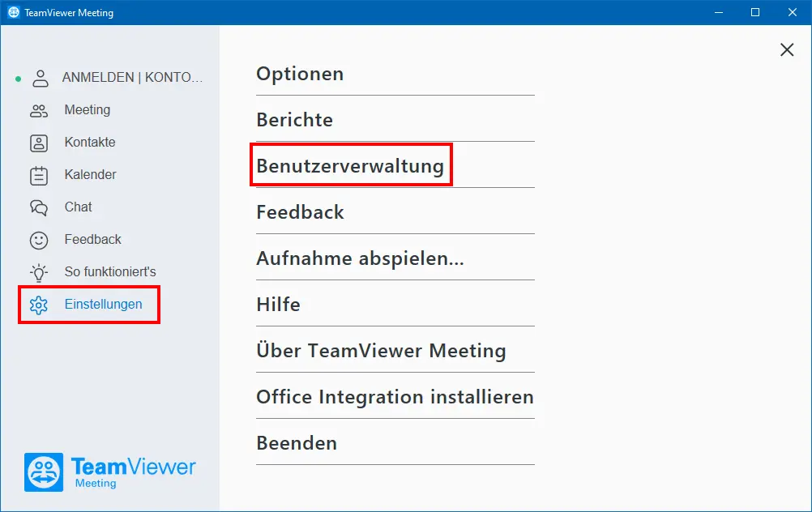Open the Optionen menu entry
Screen dimensions: 812x512
(395, 74)
